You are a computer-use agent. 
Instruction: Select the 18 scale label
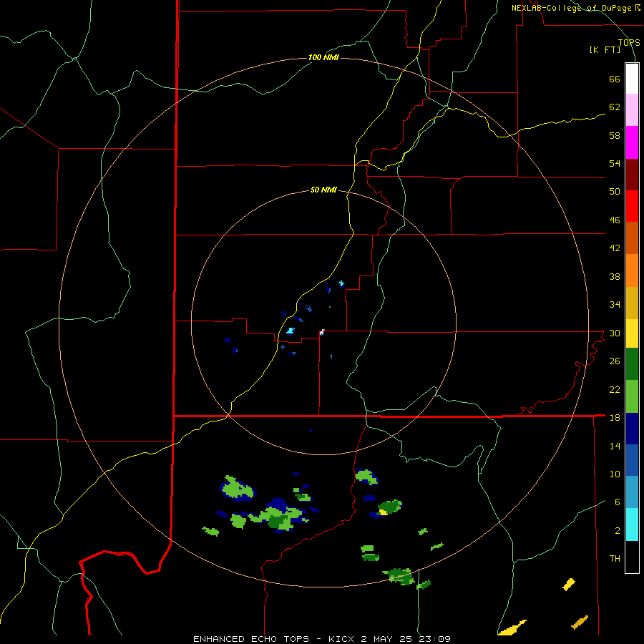[615, 418]
